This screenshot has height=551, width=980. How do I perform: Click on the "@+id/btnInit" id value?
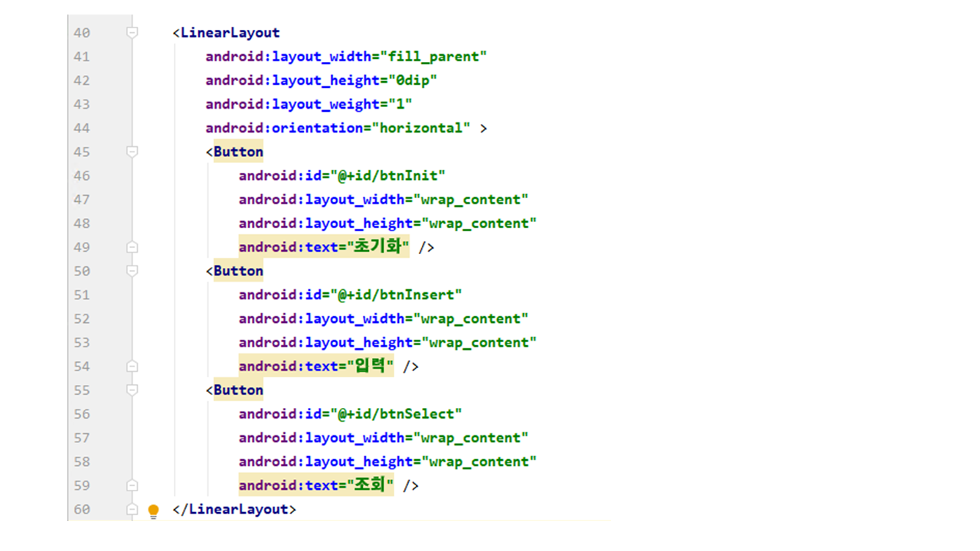(x=391, y=176)
